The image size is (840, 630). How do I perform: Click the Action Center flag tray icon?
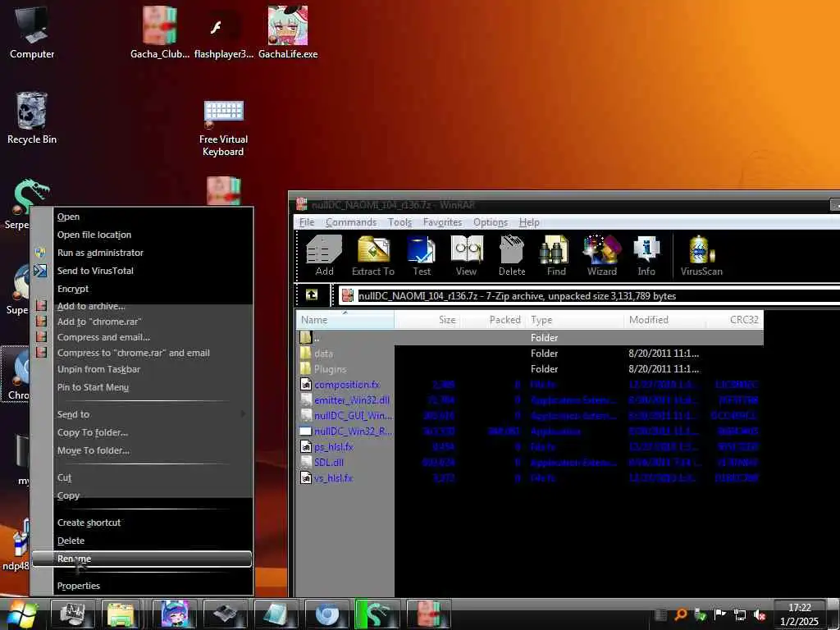tap(720, 614)
